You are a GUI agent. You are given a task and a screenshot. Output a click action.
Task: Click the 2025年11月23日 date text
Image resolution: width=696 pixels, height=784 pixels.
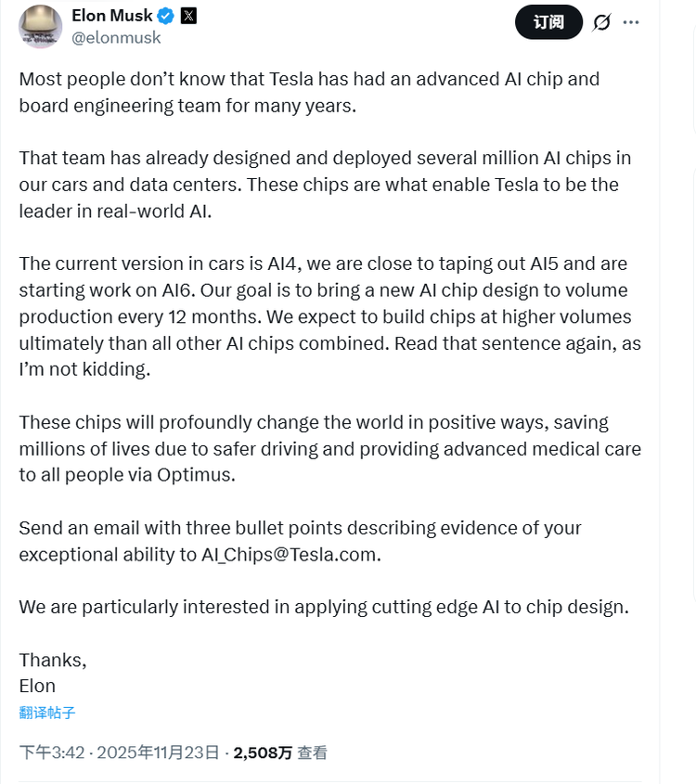click(160, 752)
